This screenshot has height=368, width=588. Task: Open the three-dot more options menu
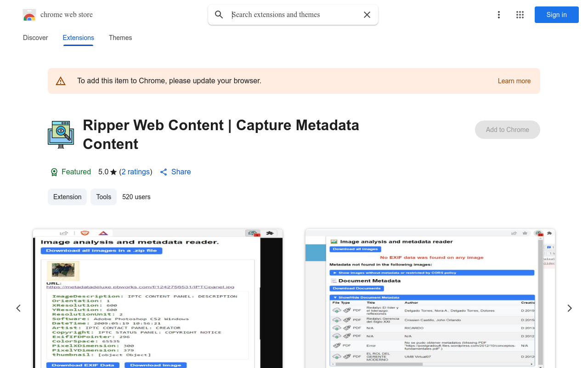click(499, 15)
